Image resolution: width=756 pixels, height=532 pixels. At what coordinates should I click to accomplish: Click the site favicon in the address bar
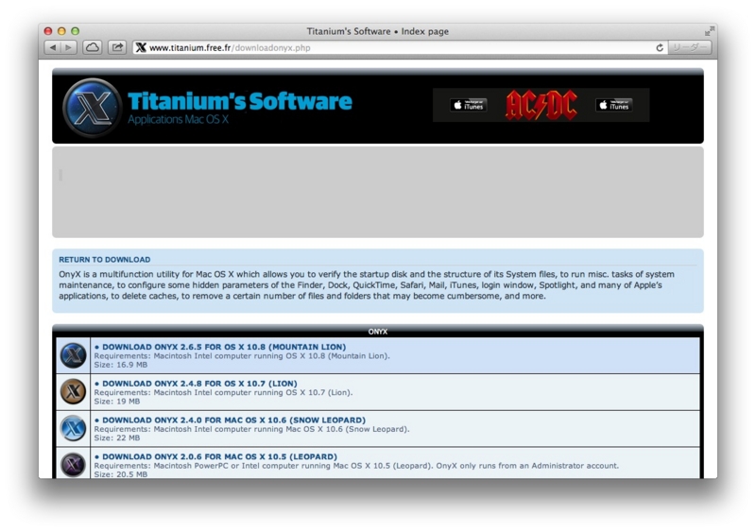click(141, 47)
